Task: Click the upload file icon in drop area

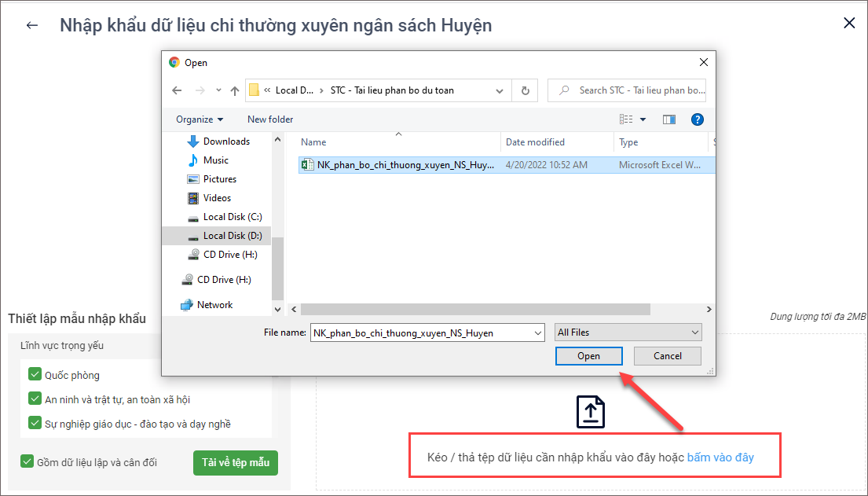Action: (x=591, y=412)
